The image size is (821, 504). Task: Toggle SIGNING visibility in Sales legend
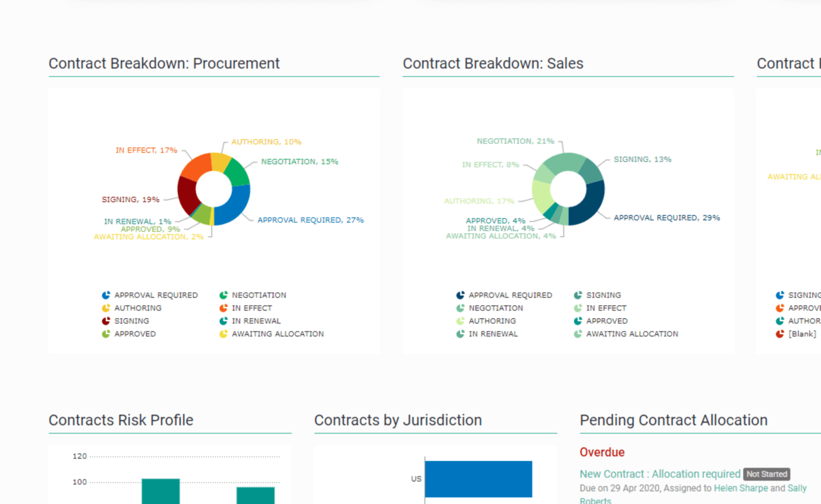tap(579, 295)
